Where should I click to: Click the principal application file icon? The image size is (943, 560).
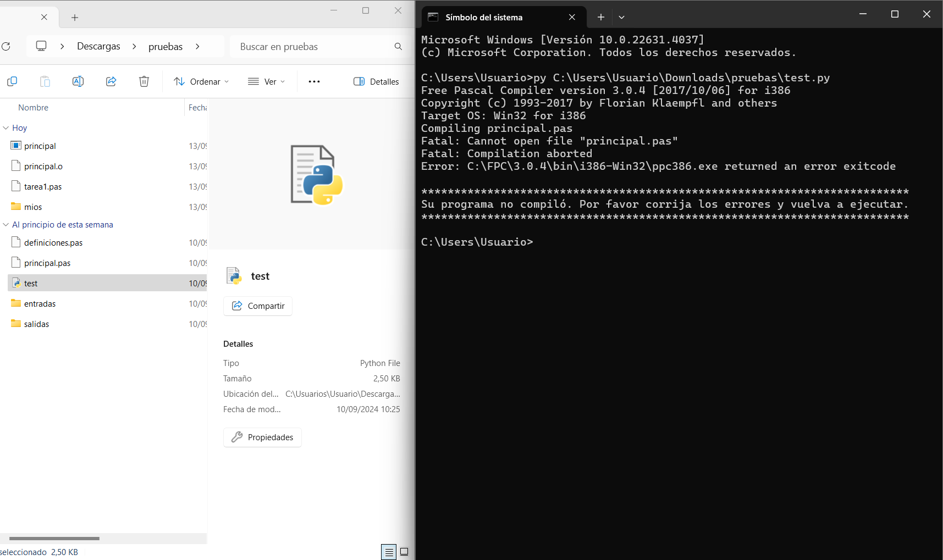[16, 146]
